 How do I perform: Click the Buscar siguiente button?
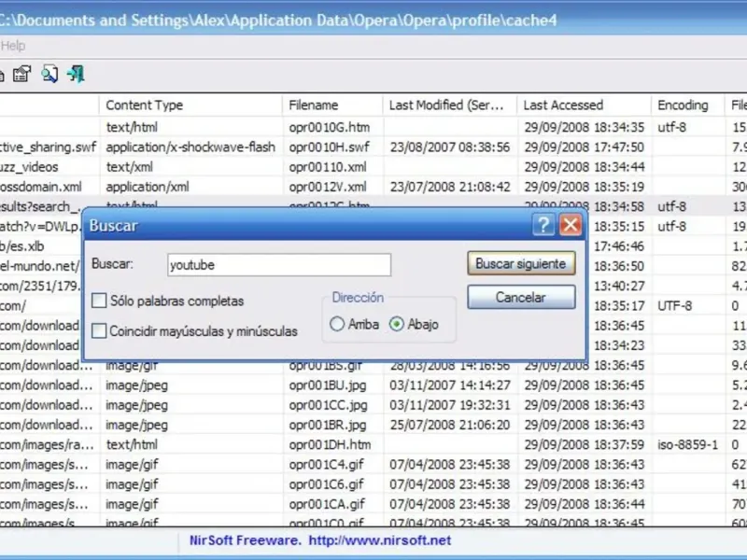point(521,263)
